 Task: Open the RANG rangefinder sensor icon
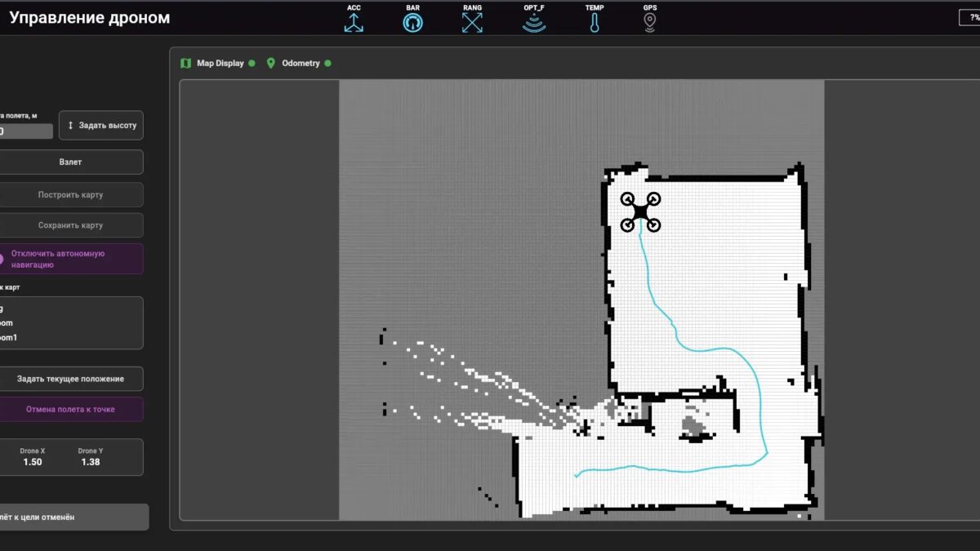pyautogui.click(x=472, y=22)
